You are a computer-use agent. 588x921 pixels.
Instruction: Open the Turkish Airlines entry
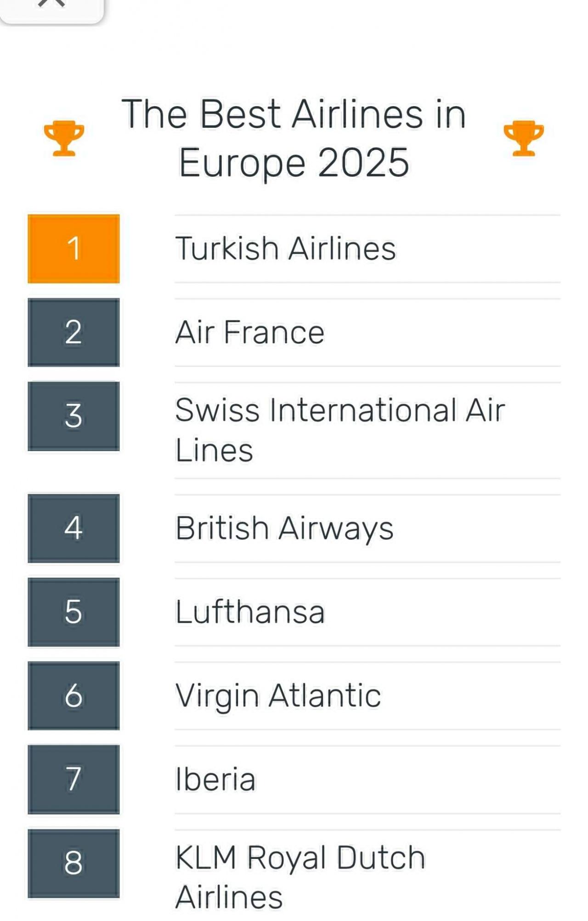(285, 249)
